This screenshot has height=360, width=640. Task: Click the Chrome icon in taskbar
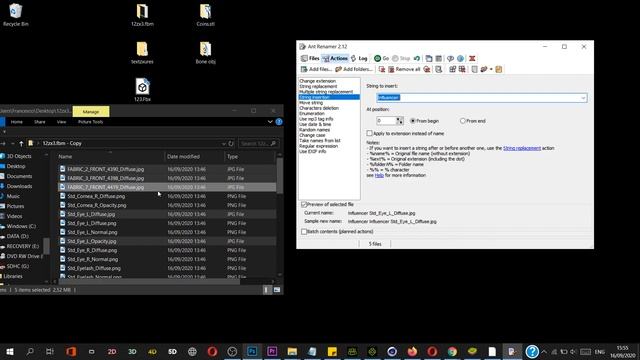[452, 351]
